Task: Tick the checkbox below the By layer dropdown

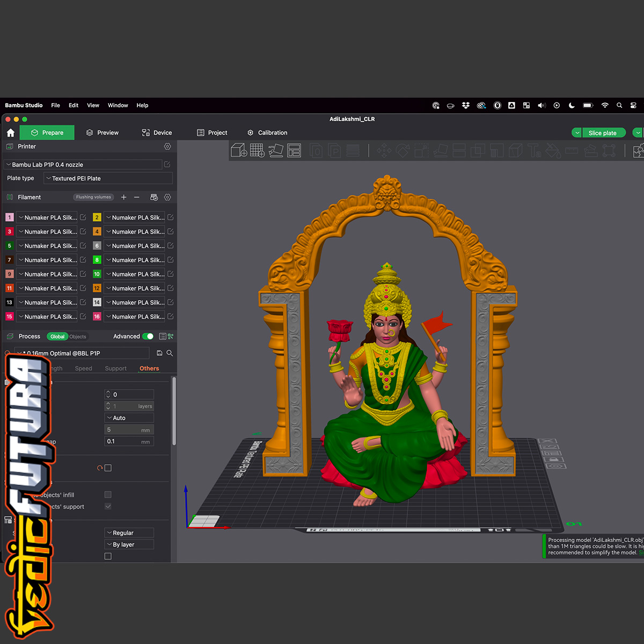Action: 108,557
